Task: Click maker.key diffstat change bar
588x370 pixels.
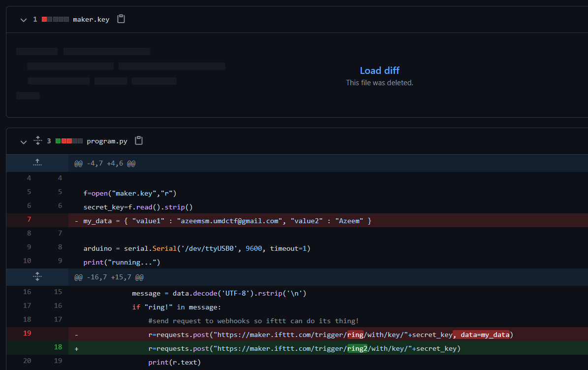Action: [x=55, y=19]
